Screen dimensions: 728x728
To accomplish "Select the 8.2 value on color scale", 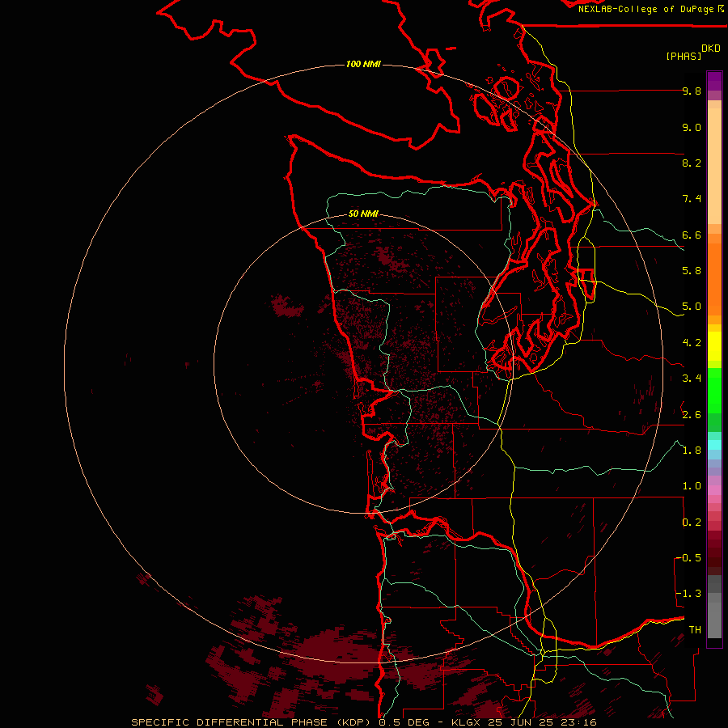I will pyautogui.click(x=692, y=163).
